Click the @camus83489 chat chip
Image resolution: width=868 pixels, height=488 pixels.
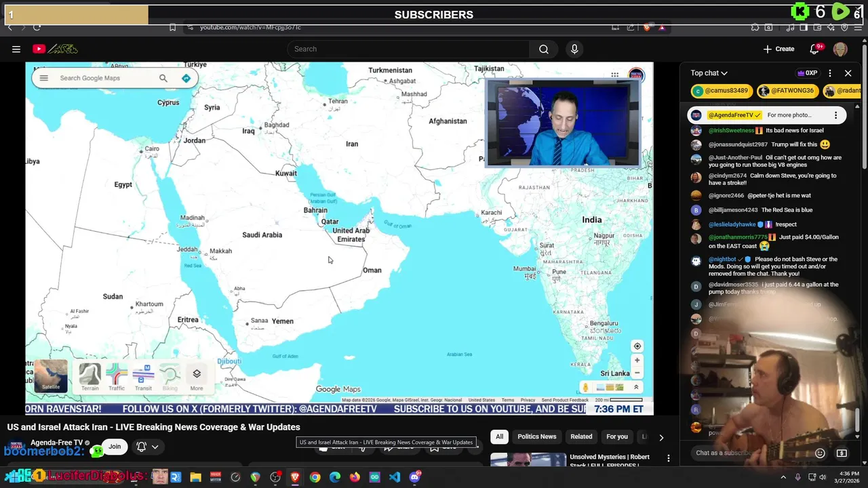click(x=721, y=91)
